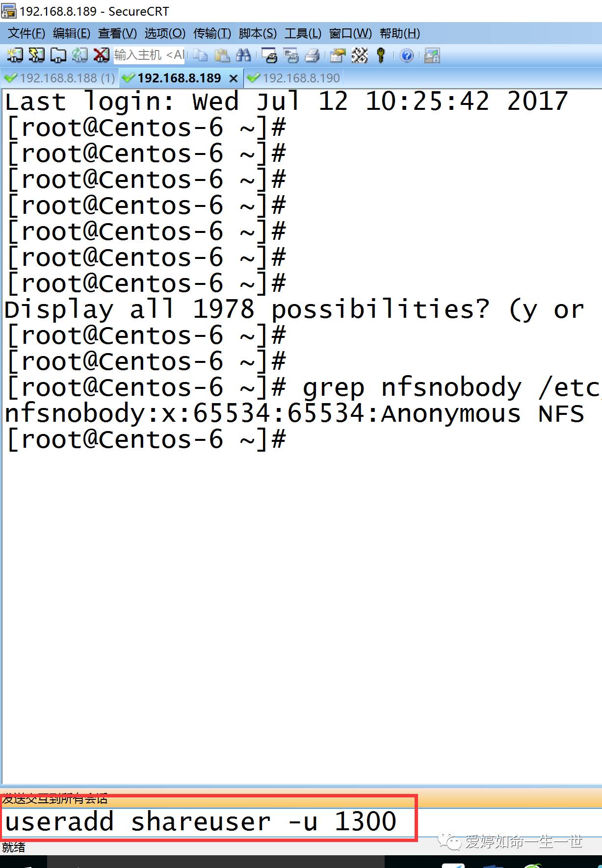Open the 脚本(S) menu

(258, 33)
